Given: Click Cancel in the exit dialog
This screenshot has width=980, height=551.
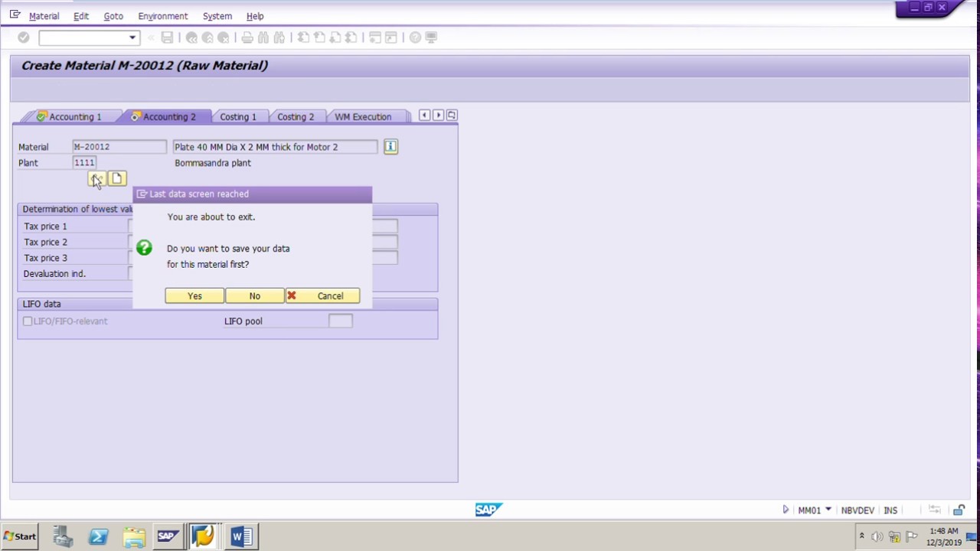Looking at the screenshot, I should click(322, 296).
